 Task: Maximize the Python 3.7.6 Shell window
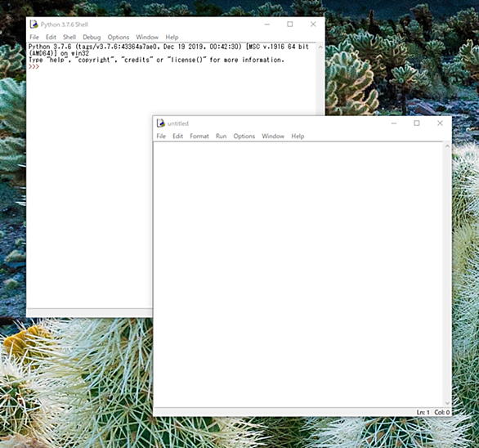click(290, 25)
